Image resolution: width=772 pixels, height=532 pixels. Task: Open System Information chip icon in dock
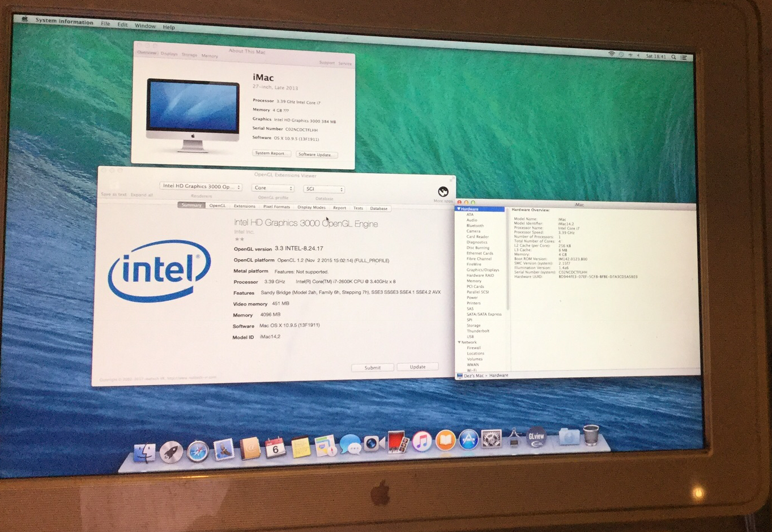[x=514, y=437]
